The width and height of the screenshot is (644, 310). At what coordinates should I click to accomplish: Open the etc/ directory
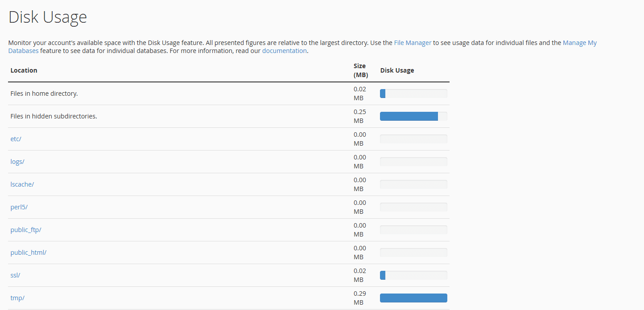[16, 139]
